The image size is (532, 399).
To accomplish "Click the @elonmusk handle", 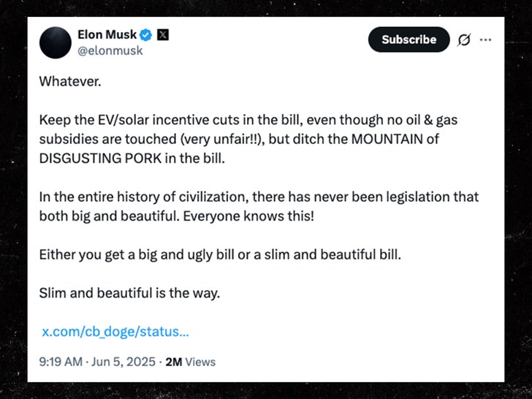I will [110, 50].
